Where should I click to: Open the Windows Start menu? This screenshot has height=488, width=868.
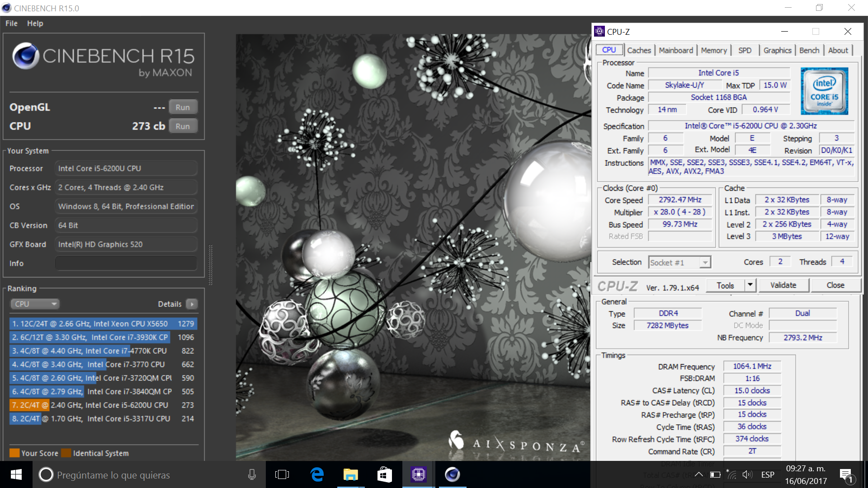click(16, 474)
